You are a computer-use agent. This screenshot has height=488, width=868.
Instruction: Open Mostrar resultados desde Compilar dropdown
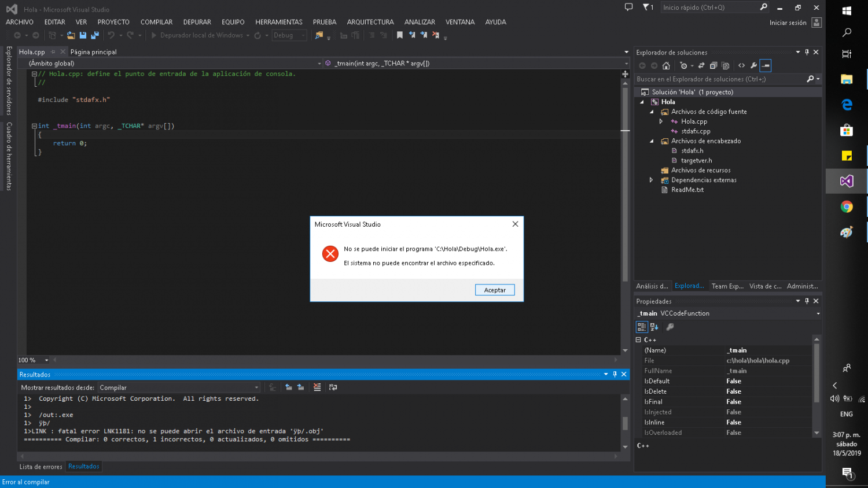179,387
